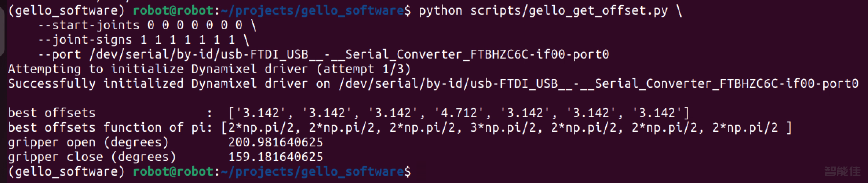The image size is (868, 183).
Task: Click the 'gripper close (degrees)' label
Action: click(92, 157)
